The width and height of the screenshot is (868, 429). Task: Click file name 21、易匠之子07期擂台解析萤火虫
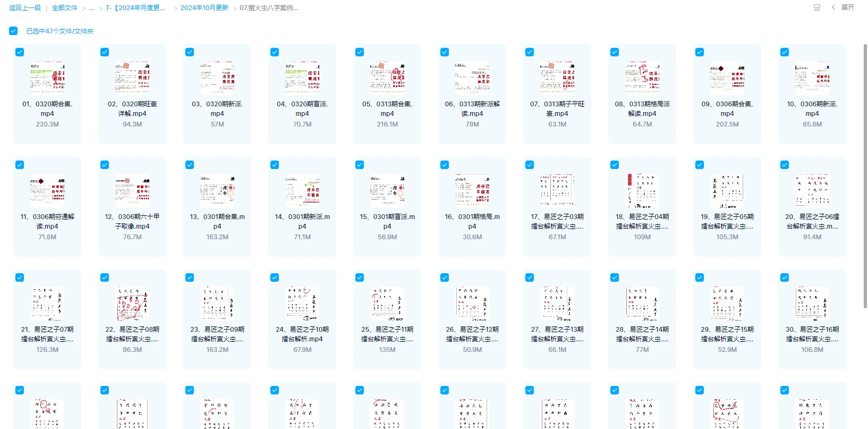47,334
